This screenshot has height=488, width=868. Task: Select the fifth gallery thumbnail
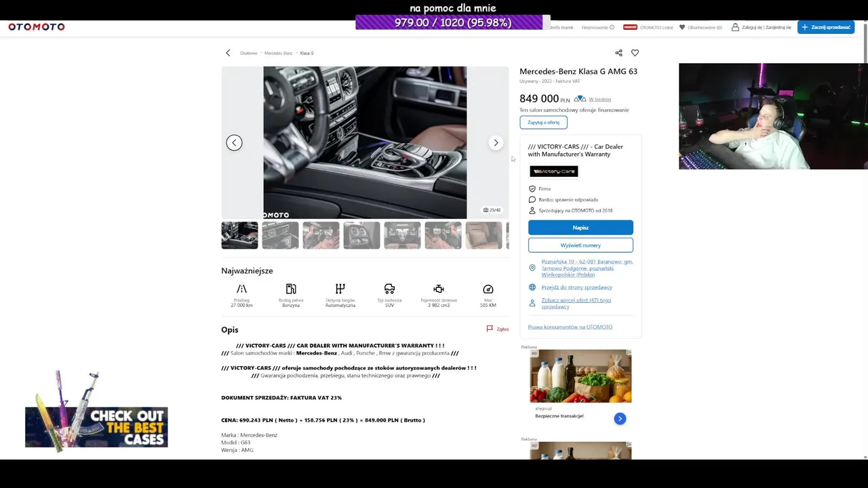(402, 235)
